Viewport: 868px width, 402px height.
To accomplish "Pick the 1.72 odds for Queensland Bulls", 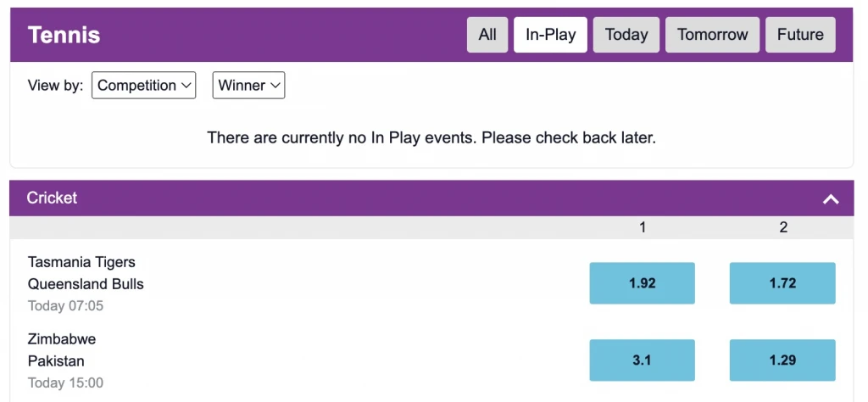I will (782, 283).
